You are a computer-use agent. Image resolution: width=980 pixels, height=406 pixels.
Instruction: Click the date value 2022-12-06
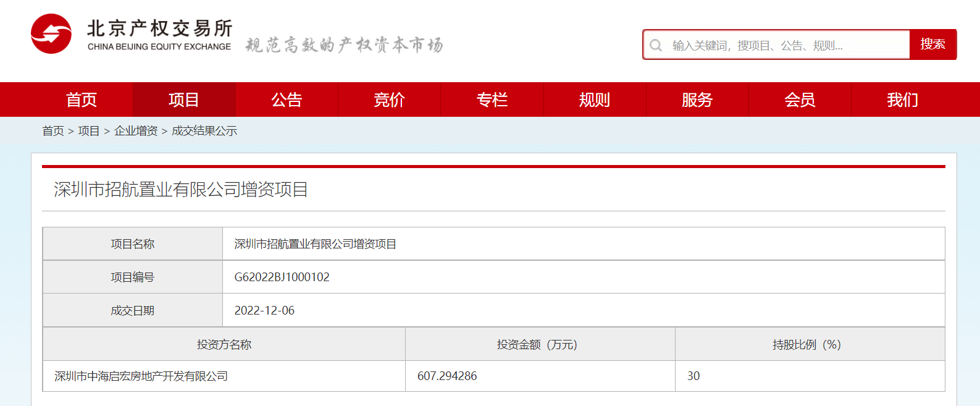(264, 310)
